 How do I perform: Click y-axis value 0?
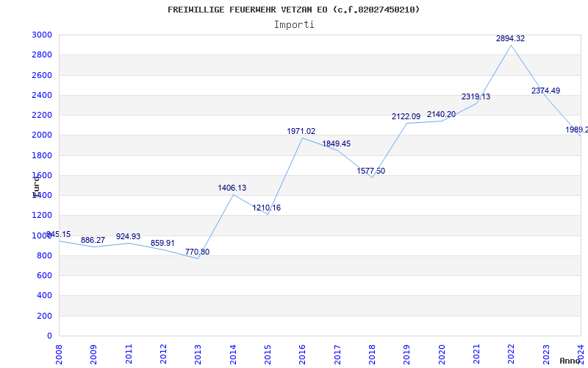pos(49,336)
